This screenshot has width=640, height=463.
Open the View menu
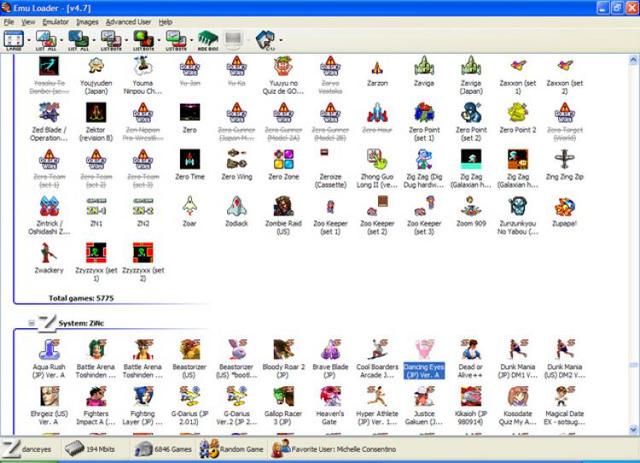click(x=28, y=22)
